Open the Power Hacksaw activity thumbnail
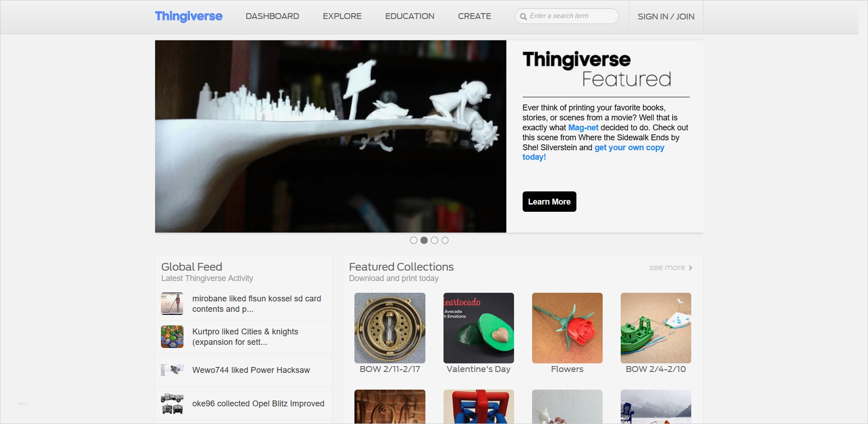 [172, 370]
